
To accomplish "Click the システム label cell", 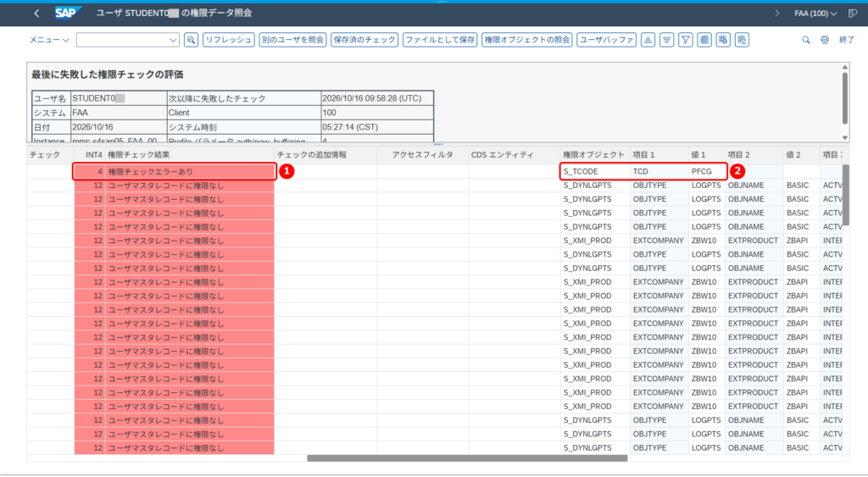I will [x=51, y=113].
